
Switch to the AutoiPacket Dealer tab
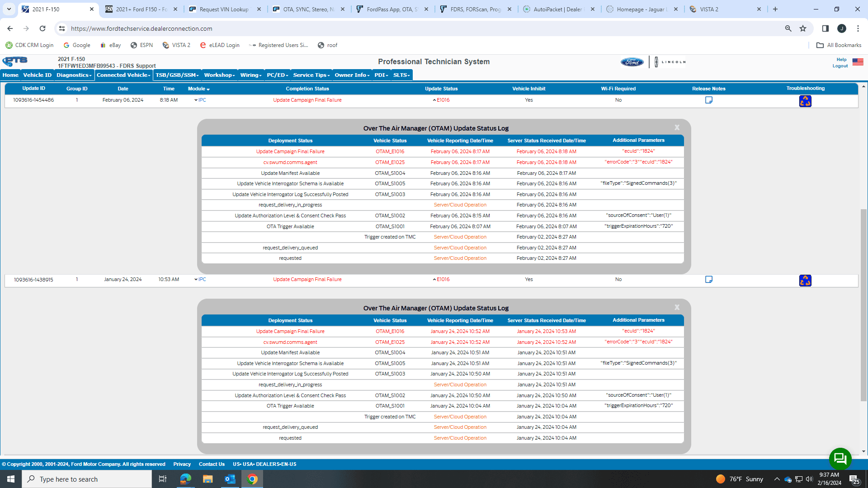tap(558, 9)
